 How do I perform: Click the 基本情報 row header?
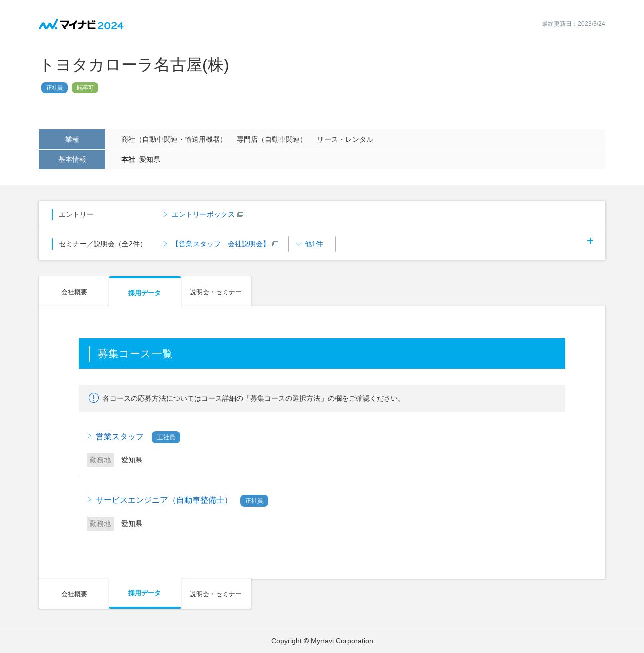(x=72, y=159)
